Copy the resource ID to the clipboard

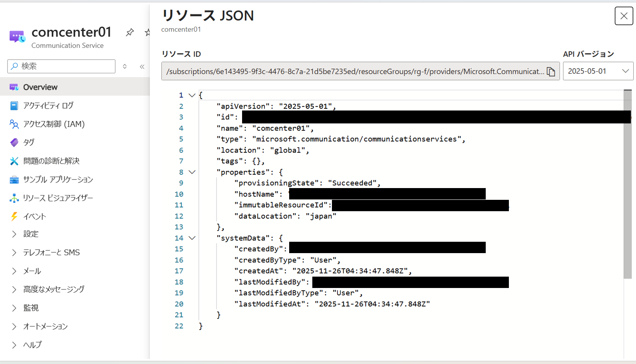pos(551,71)
